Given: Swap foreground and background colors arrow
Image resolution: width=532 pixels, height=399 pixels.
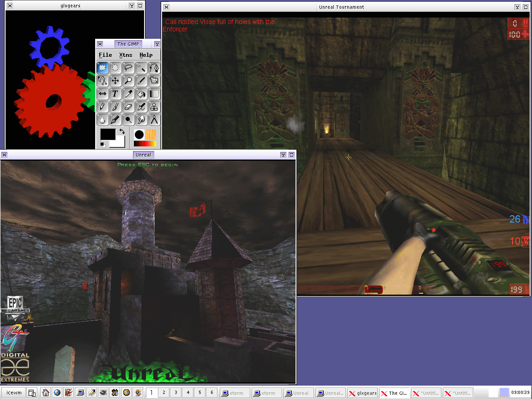Looking at the screenshot, I should click(x=122, y=131).
